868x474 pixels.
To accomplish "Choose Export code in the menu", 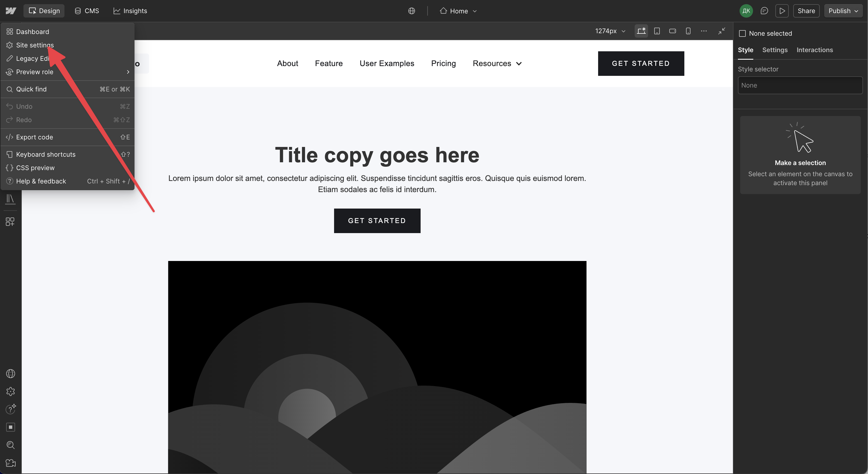I will pyautogui.click(x=67, y=137).
